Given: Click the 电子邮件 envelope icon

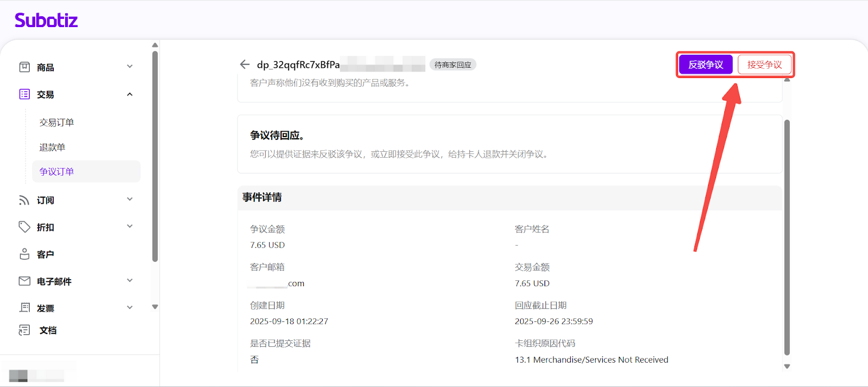Looking at the screenshot, I should [x=24, y=281].
